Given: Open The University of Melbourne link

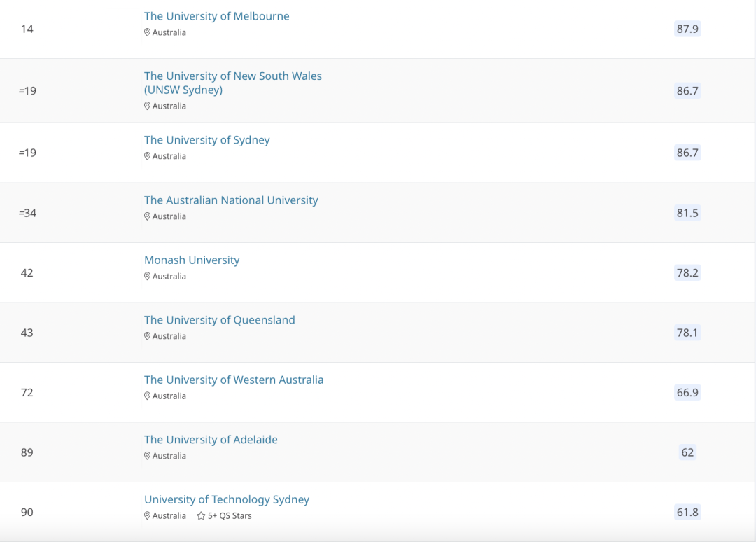Looking at the screenshot, I should (x=216, y=16).
